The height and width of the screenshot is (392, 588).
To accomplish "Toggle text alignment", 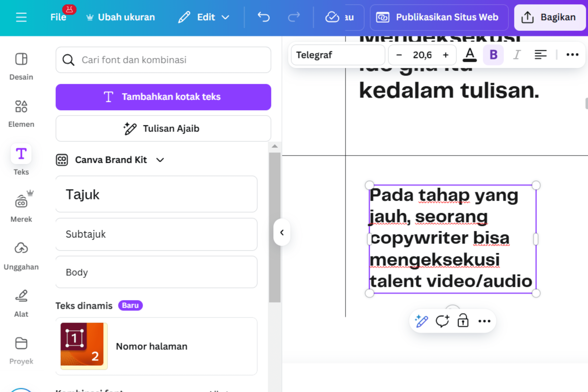I will click(x=540, y=55).
